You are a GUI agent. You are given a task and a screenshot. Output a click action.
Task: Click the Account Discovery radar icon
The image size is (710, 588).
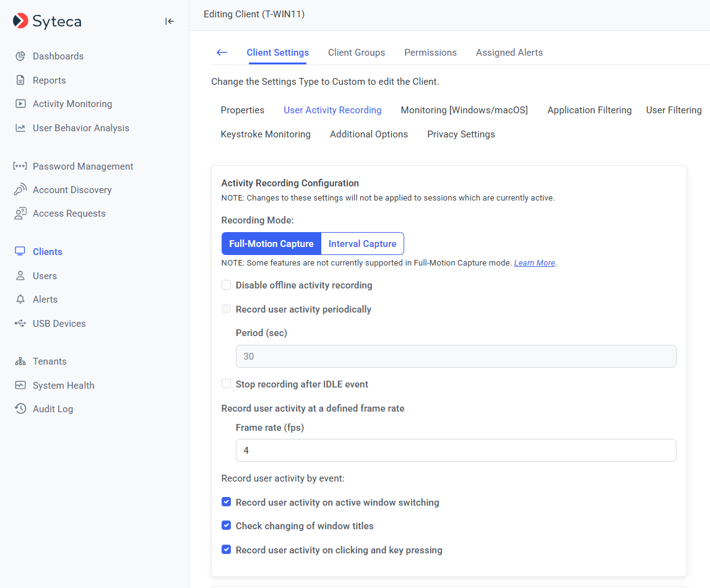coord(20,190)
